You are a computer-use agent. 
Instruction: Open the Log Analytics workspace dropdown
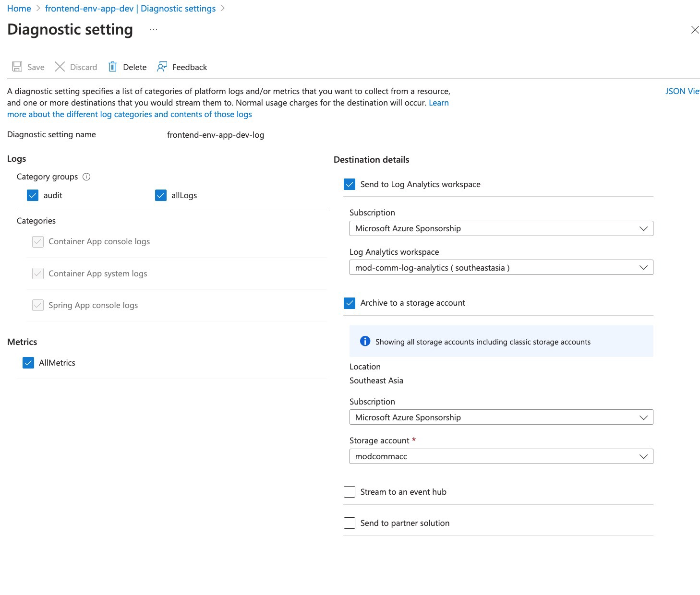click(501, 268)
